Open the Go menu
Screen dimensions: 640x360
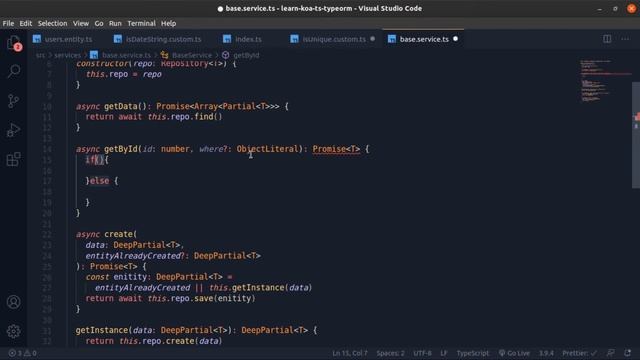99,23
